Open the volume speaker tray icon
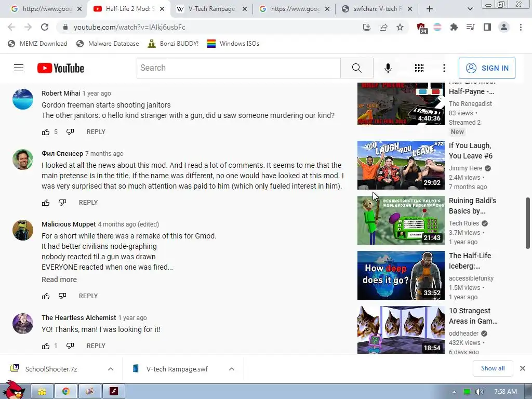 pos(479,392)
